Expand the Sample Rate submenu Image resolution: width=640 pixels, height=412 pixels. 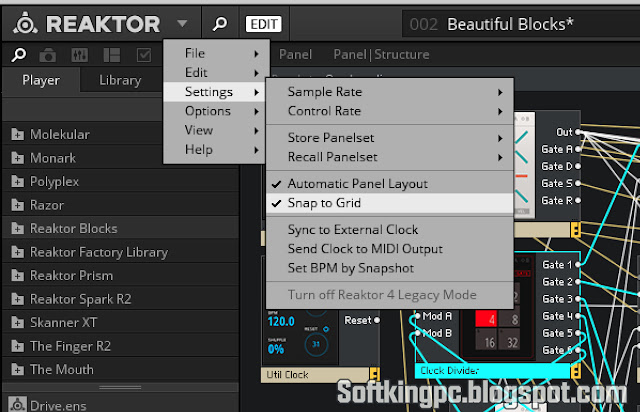[390, 92]
